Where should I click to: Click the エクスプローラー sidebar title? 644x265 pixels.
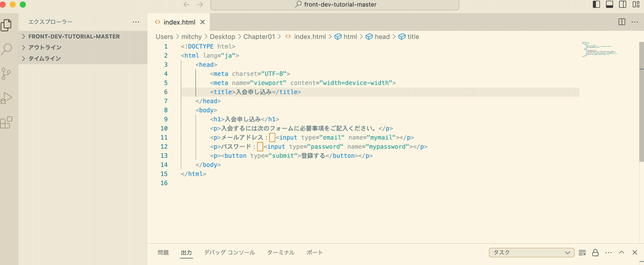pyautogui.click(x=50, y=22)
